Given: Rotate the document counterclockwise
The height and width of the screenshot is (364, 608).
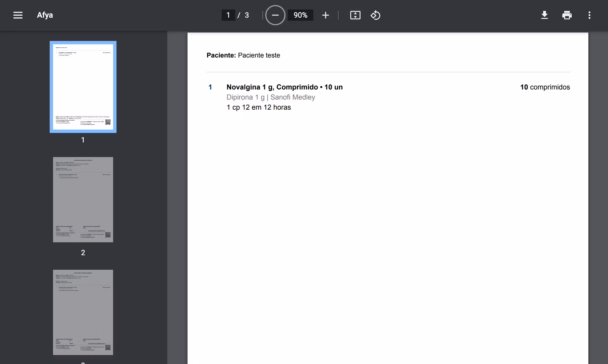Looking at the screenshot, I should click(x=375, y=15).
